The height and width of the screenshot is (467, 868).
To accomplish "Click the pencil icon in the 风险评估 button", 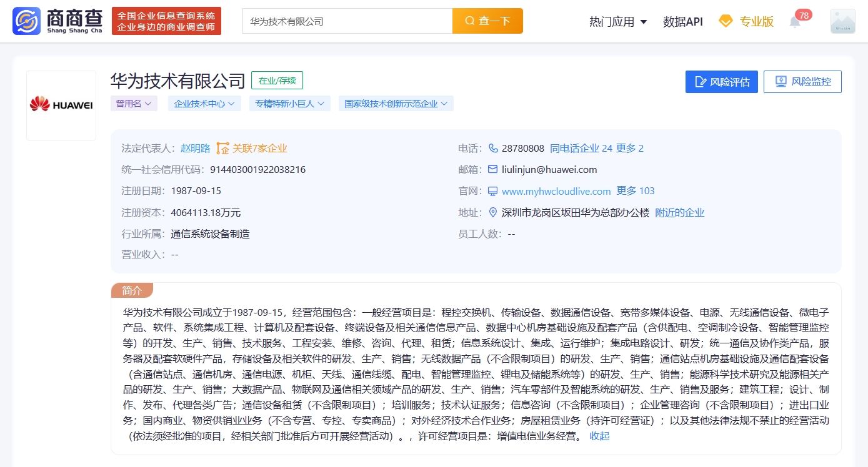I will [702, 81].
